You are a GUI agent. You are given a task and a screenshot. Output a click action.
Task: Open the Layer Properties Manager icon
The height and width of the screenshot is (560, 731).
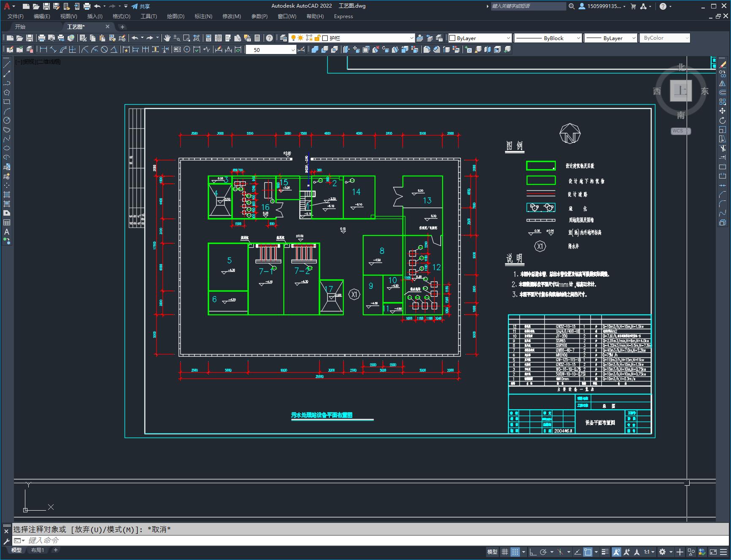[x=283, y=38]
